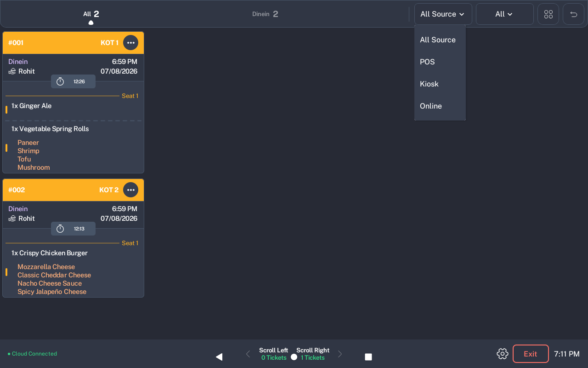The width and height of the screenshot is (588, 368).
Task: Click Mushroom modifier text
Action: click(x=34, y=167)
